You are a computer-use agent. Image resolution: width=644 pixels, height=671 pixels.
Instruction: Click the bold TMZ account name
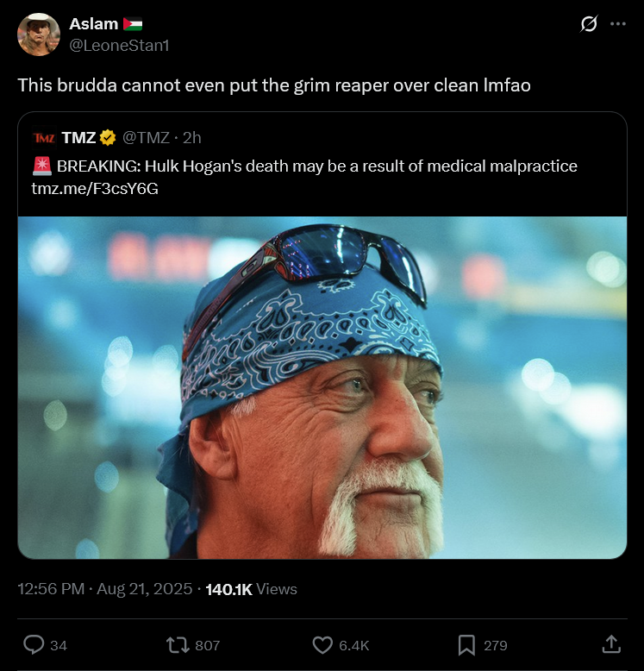pyautogui.click(x=78, y=137)
